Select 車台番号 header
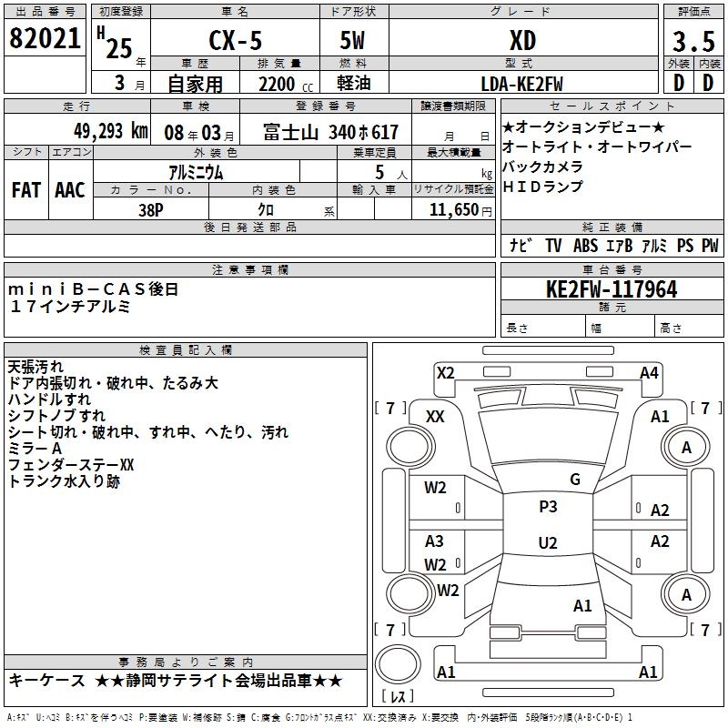The width and height of the screenshot is (728, 728). (x=612, y=269)
